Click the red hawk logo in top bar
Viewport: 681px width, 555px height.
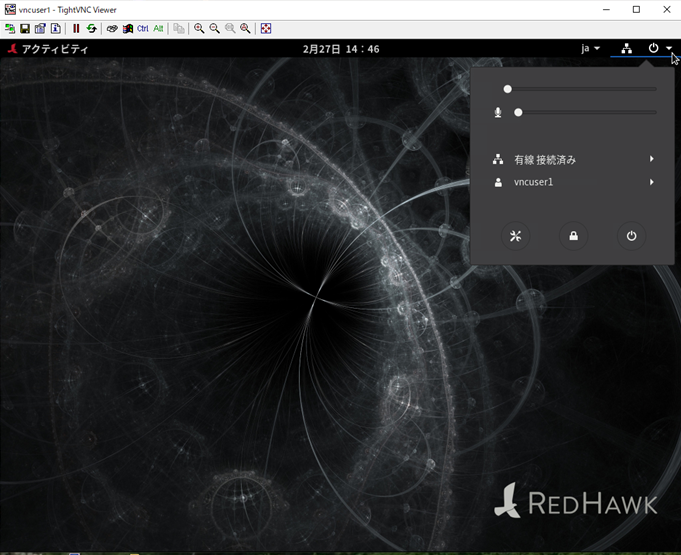click(13, 49)
